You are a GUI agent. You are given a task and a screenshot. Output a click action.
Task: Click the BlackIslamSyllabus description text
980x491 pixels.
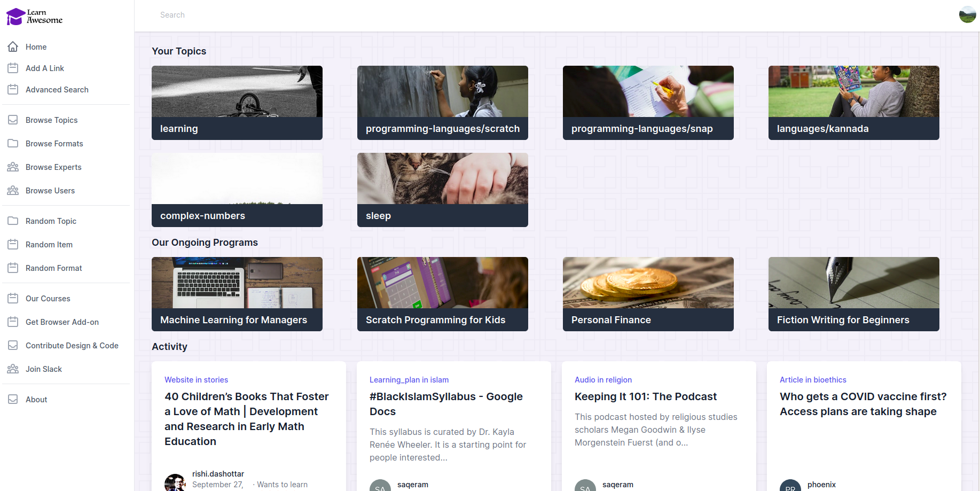448,445
